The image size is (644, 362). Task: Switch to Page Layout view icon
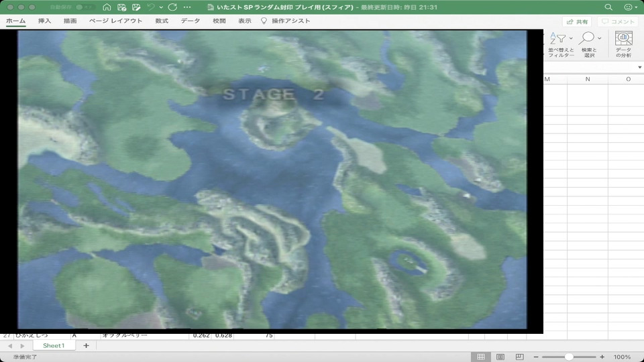tap(500, 357)
